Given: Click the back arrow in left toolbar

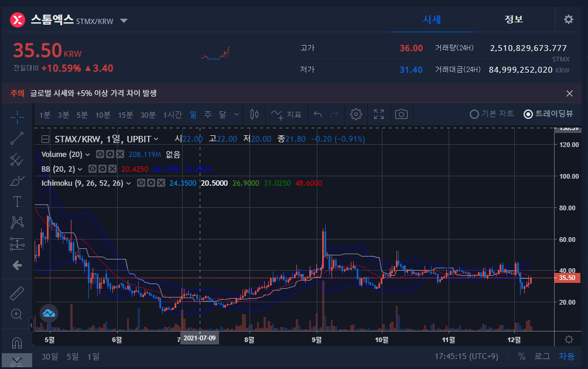Looking at the screenshot, I should (17, 265).
